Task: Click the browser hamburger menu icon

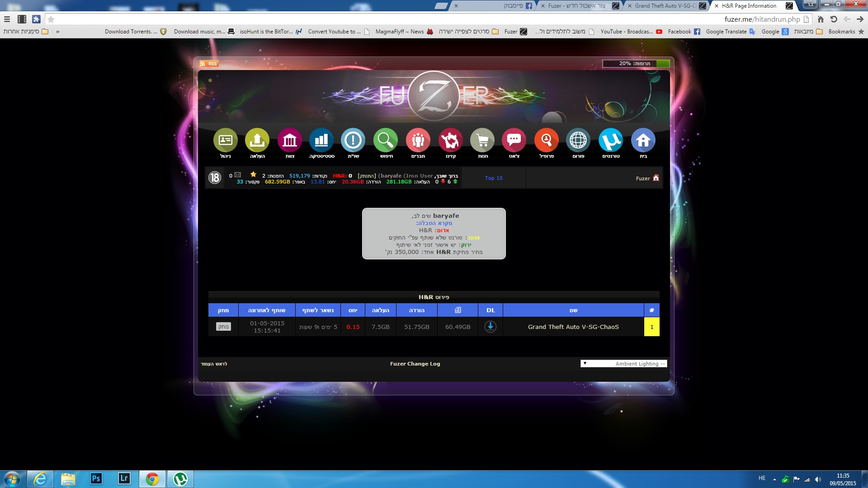Action: 7,19
